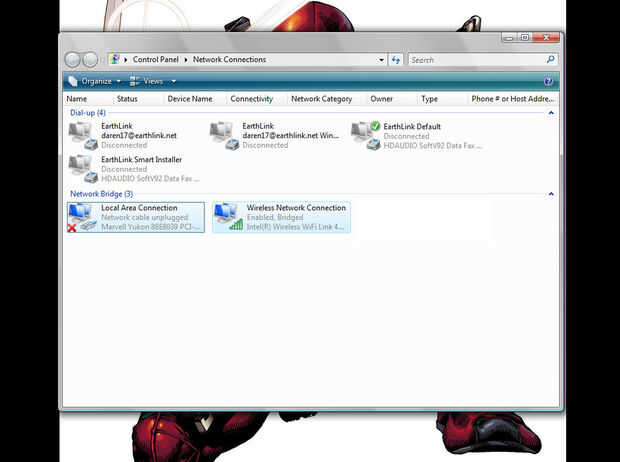Sort by the Network Category column header
620x462 pixels.
tap(321, 99)
